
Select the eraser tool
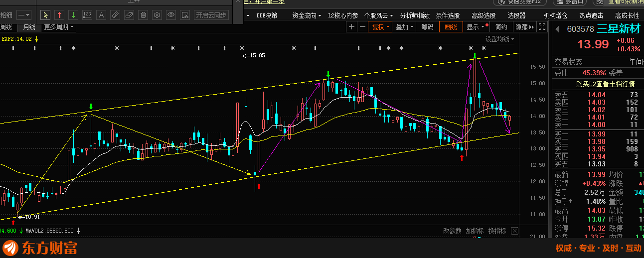click(x=129, y=15)
